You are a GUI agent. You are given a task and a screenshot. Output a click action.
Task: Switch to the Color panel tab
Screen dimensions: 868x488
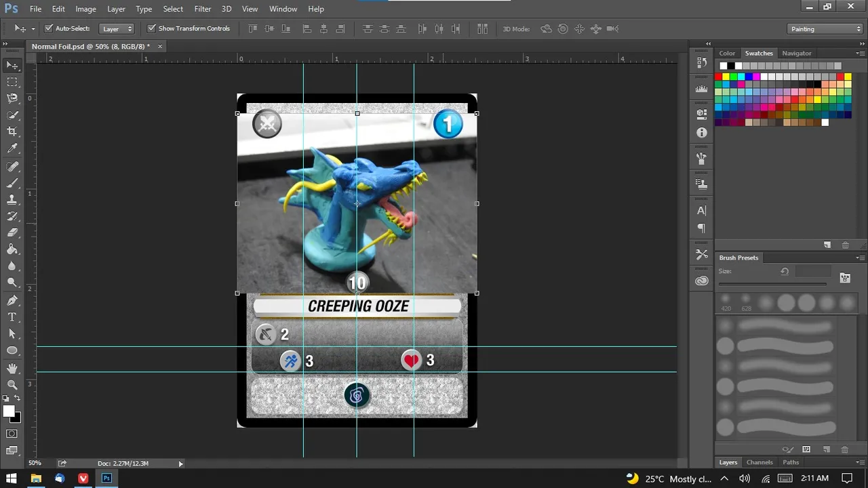[727, 53]
